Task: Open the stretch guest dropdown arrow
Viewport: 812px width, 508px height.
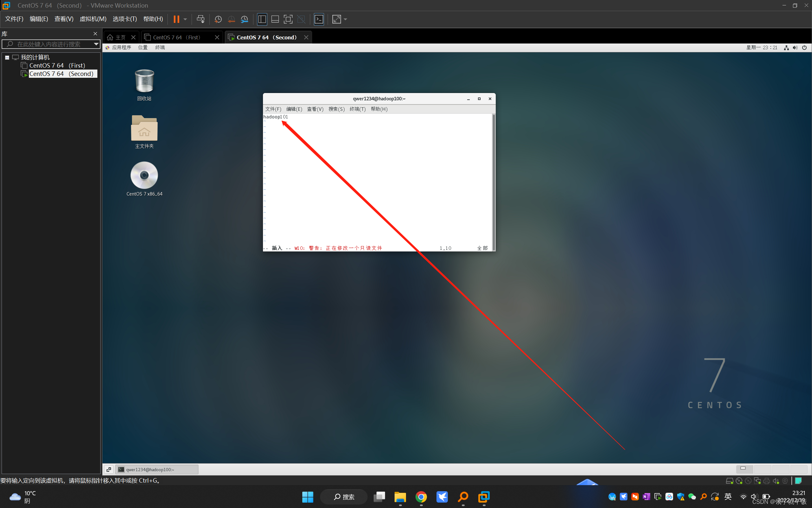Action: [346, 19]
